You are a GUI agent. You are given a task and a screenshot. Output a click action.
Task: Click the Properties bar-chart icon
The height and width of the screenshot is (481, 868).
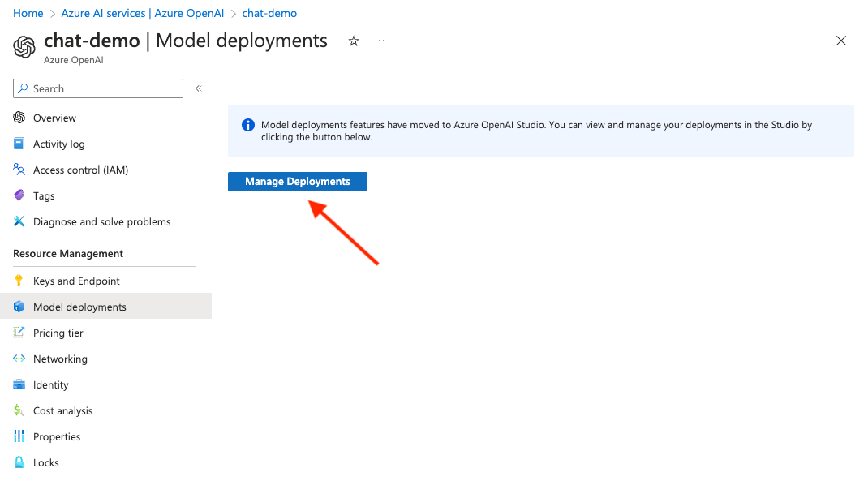[x=20, y=436]
